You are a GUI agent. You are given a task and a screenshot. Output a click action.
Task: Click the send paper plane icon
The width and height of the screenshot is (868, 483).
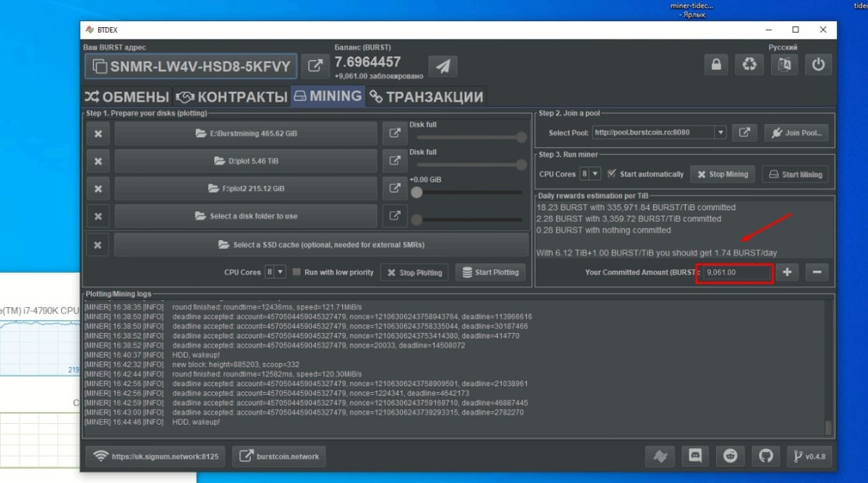(443, 66)
